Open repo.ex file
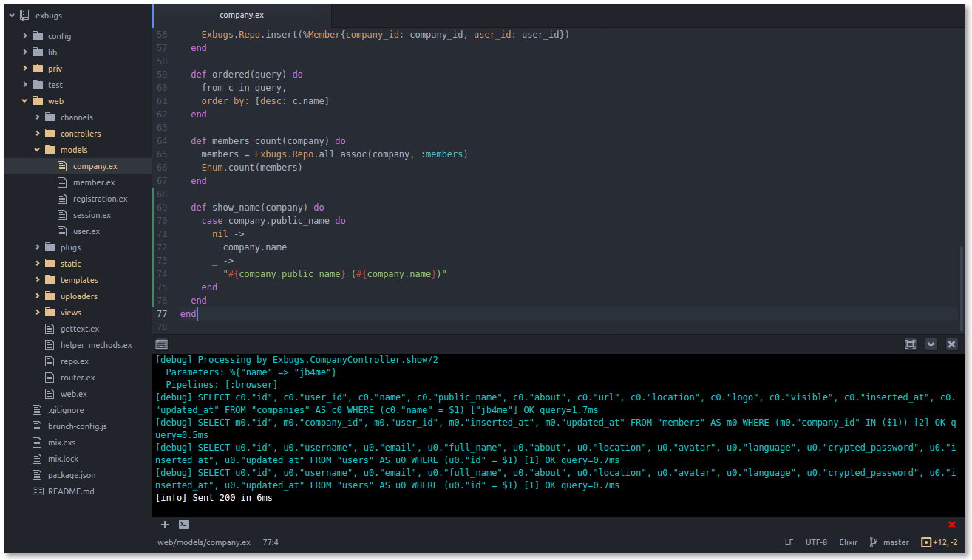This screenshot has height=560, width=972. point(75,361)
